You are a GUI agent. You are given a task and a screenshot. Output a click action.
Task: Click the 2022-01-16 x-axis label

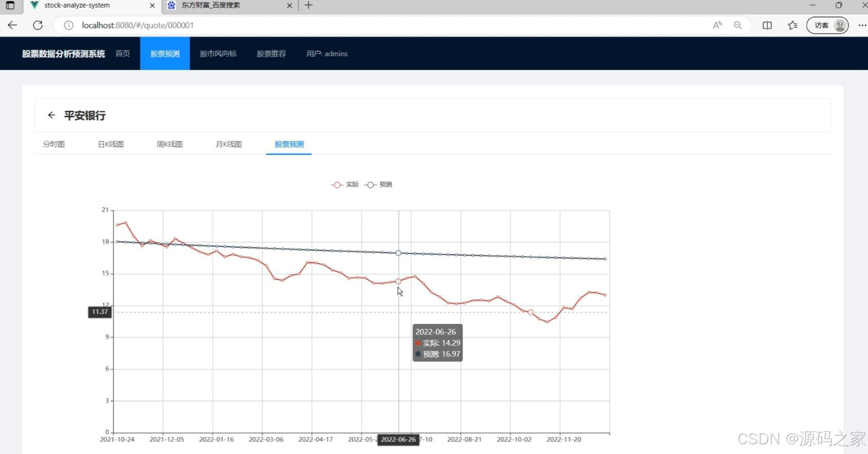point(216,439)
